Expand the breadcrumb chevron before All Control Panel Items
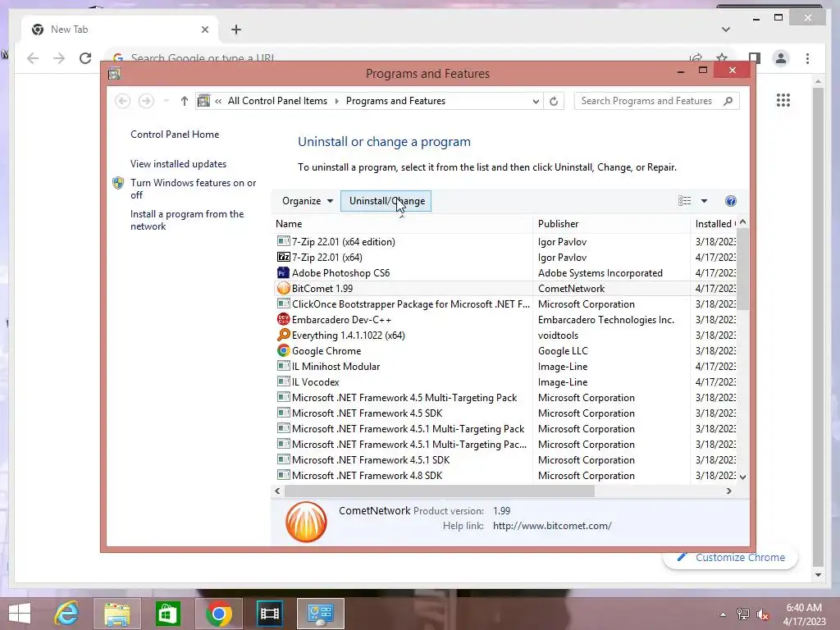Viewport: 840px width, 630px height. (218, 101)
